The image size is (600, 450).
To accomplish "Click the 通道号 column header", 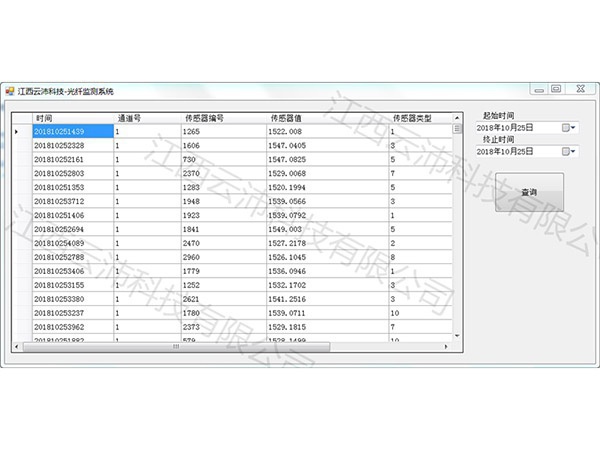I will coord(145,117).
